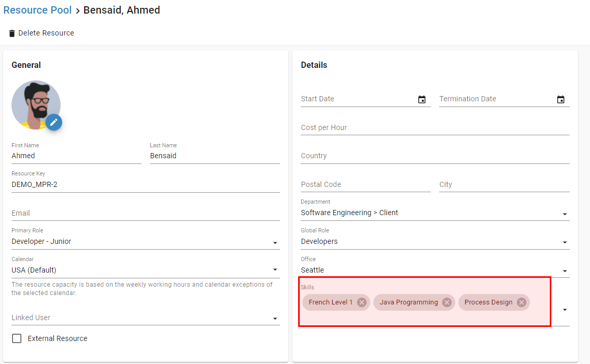Remove Java Programming skill chip
The height and width of the screenshot is (364, 590).
tap(446, 302)
